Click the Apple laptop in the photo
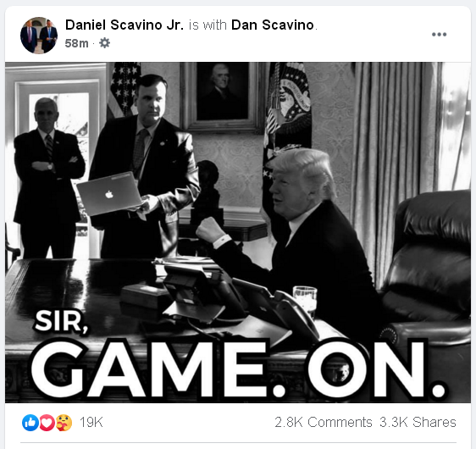Viewport: 476px width, 449px height. click(x=108, y=194)
